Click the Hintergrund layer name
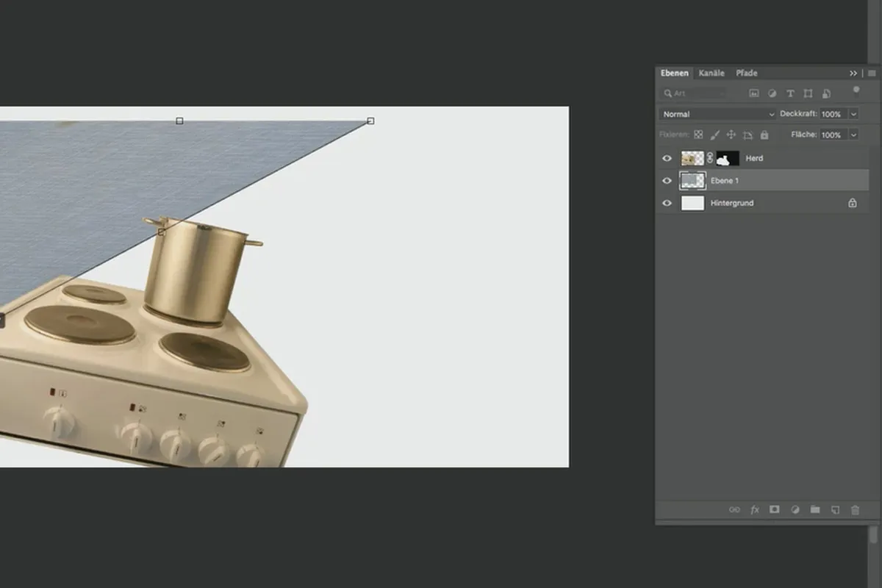 pos(731,203)
